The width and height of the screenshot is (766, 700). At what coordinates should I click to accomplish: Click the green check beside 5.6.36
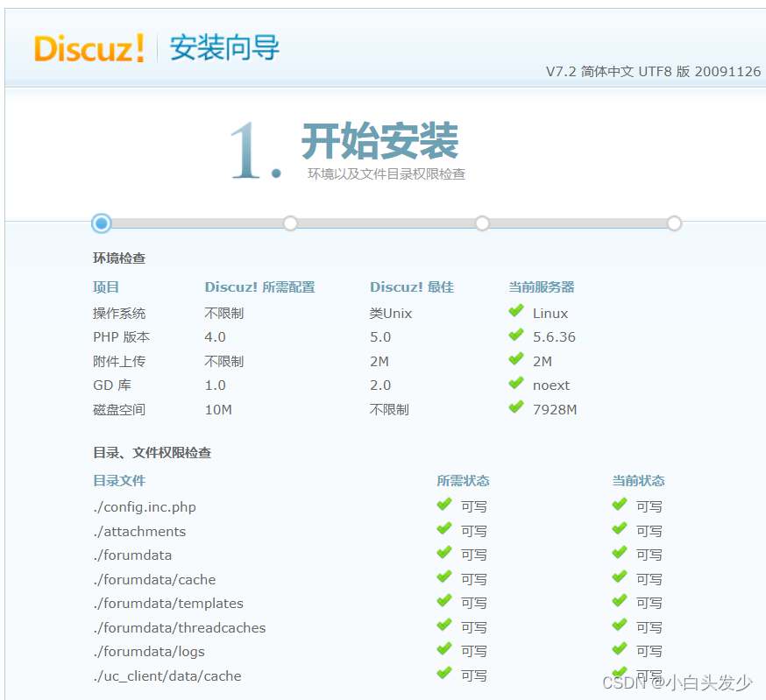click(x=516, y=335)
